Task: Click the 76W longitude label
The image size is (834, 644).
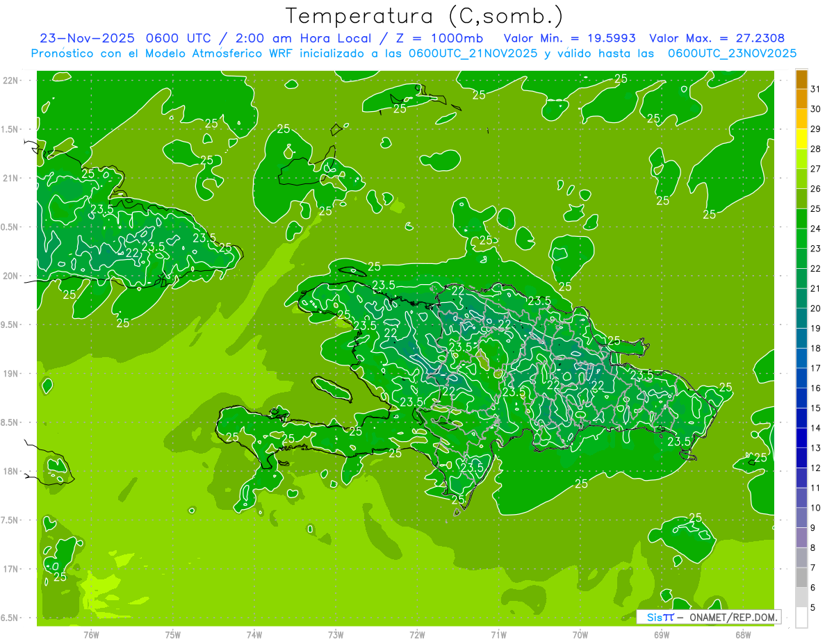Action: click(x=91, y=635)
